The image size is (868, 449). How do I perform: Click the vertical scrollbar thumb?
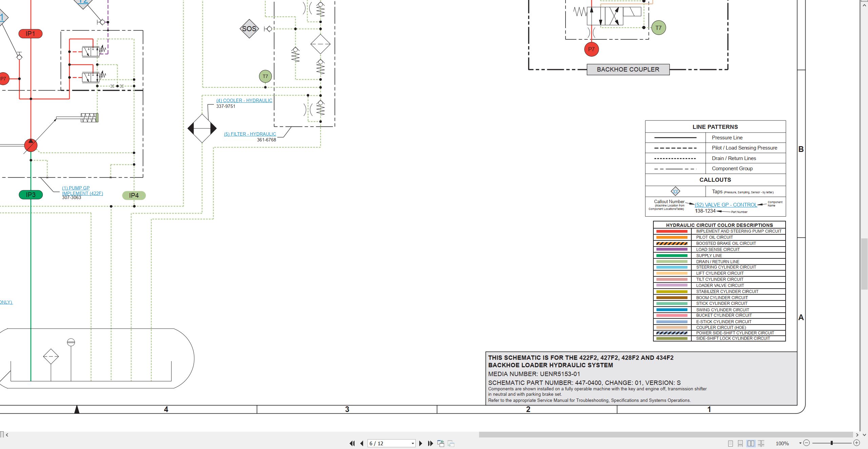coord(864,264)
